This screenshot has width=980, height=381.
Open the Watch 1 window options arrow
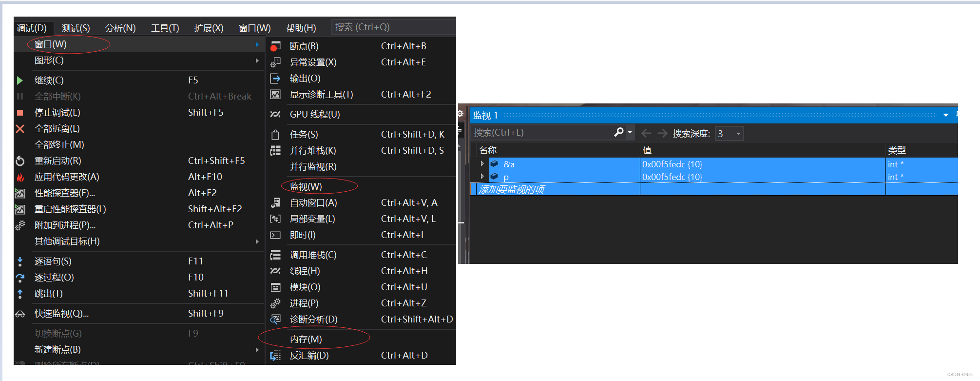(945, 115)
